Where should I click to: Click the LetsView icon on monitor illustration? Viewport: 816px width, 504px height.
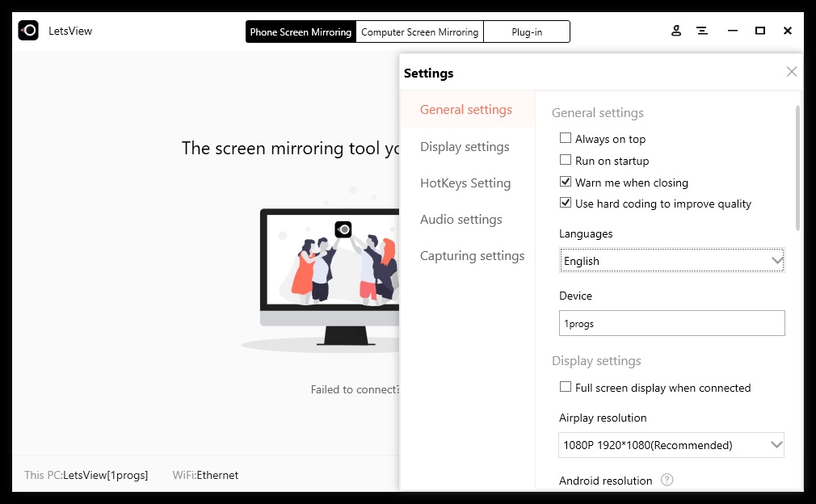pyautogui.click(x=343, y=229)
